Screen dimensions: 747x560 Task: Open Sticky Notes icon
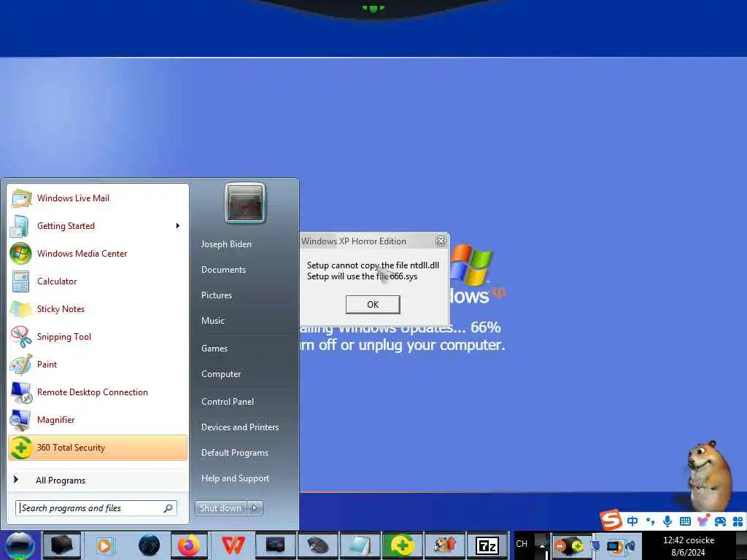[x=20, y=309]
